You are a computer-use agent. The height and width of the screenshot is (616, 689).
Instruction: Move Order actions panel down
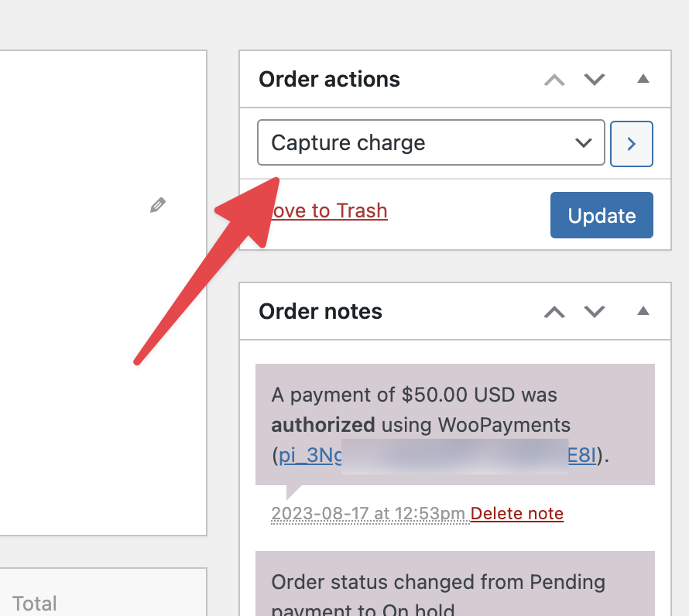coord(594,79)
